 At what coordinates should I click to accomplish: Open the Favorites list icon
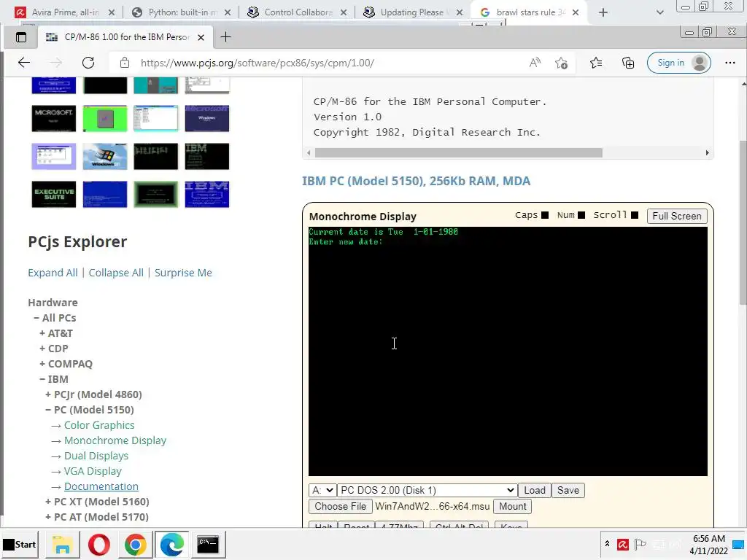pos(596,63)
